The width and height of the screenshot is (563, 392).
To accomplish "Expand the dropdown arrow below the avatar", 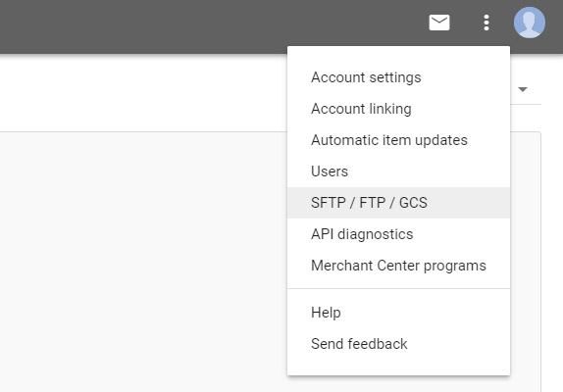I will click(523, 89).
